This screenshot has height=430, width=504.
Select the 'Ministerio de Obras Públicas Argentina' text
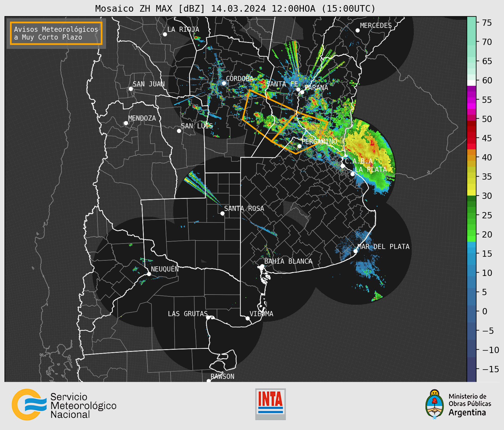470,405
